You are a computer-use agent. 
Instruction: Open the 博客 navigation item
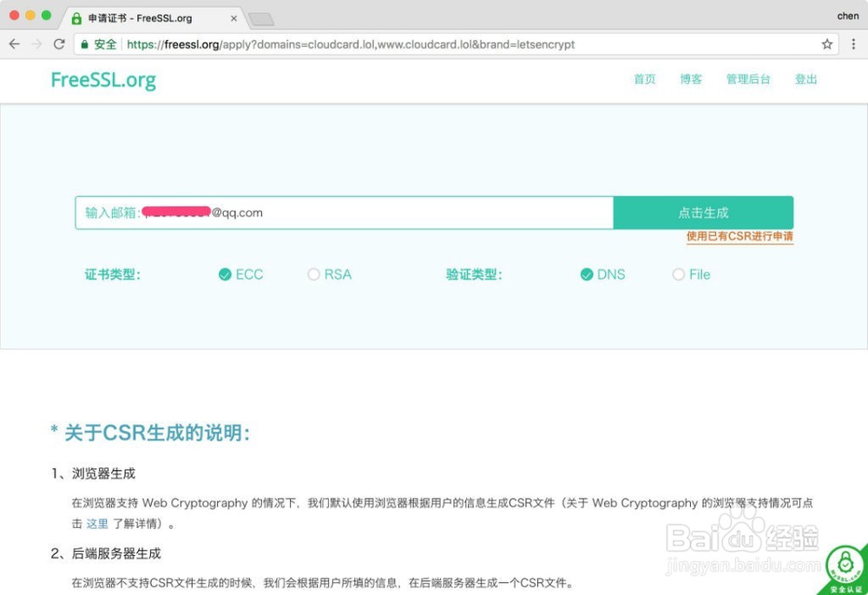point(691,79)
